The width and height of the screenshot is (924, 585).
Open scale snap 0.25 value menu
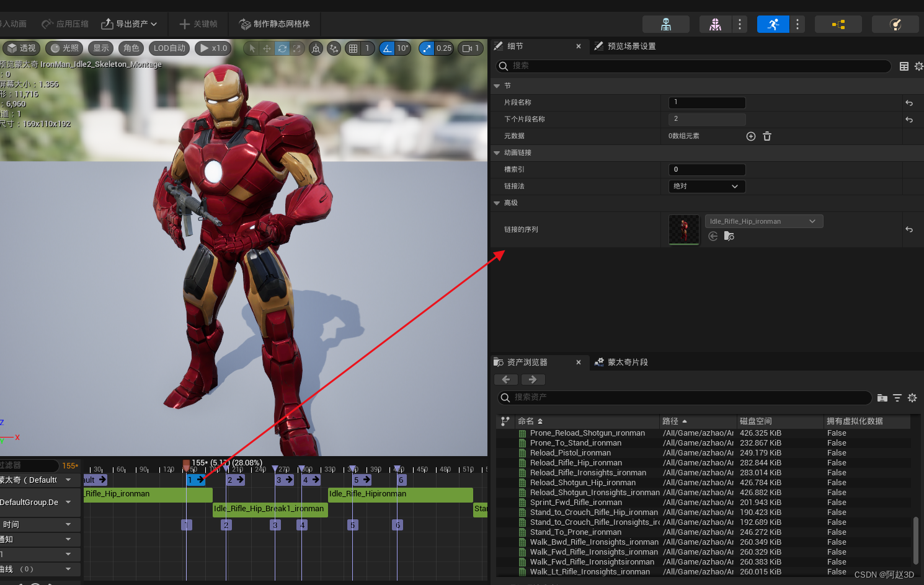pos(444,48)
